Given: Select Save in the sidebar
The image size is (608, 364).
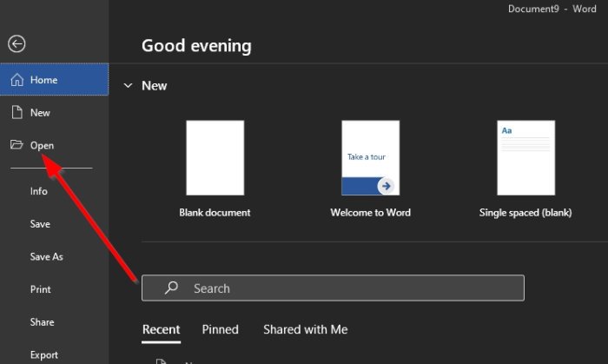Looking at the screenshot, I should coord(40,224).
